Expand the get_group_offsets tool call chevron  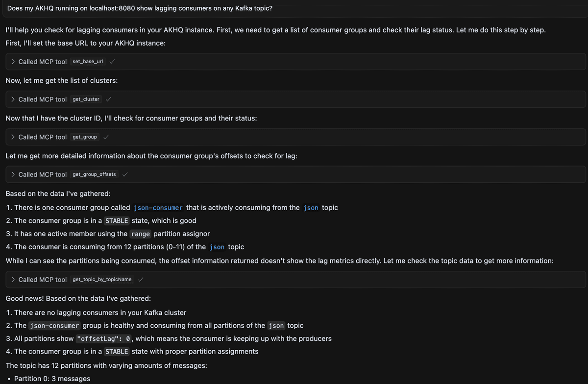13,174
